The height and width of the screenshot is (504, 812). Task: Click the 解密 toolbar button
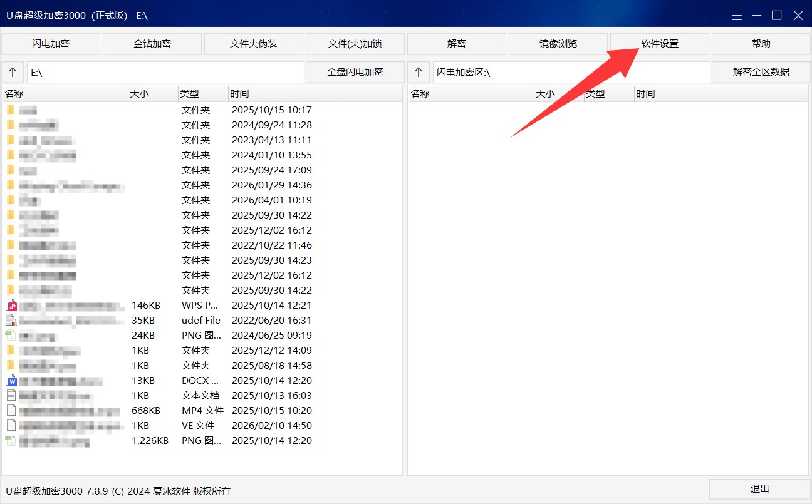(457, 44)
